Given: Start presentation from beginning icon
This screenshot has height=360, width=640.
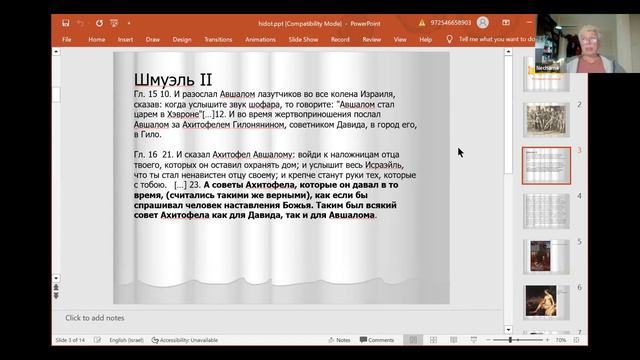Looking at the screenshot, I should (114, 23).
